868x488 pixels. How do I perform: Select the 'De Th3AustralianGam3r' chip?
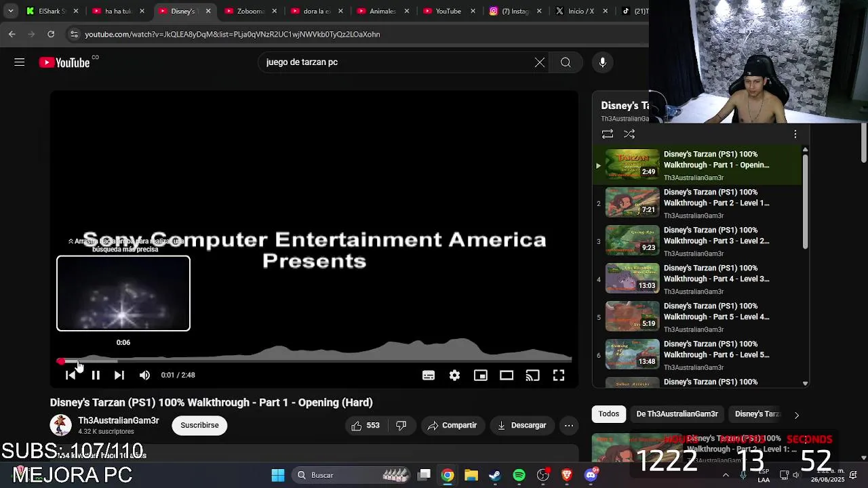click(x=677, y=413)
